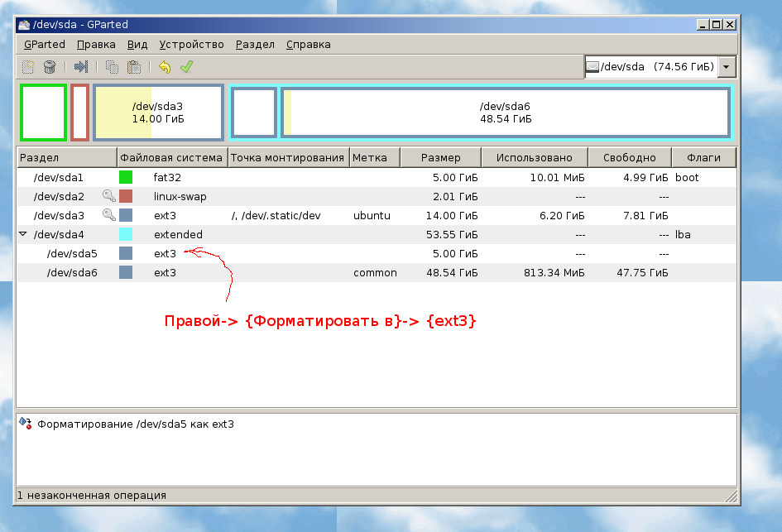Select green sda1 block in disk map
The image size is (782, 532).
point(43,113)
